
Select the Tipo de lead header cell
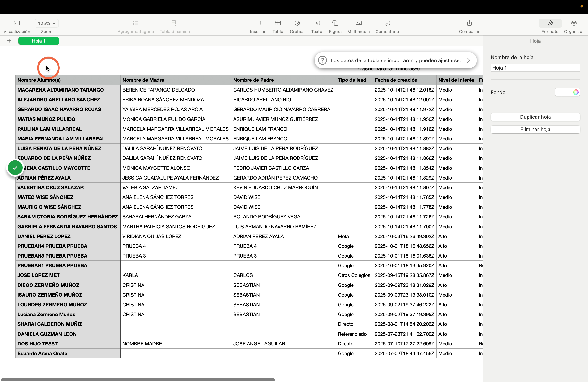click(354, 80)
